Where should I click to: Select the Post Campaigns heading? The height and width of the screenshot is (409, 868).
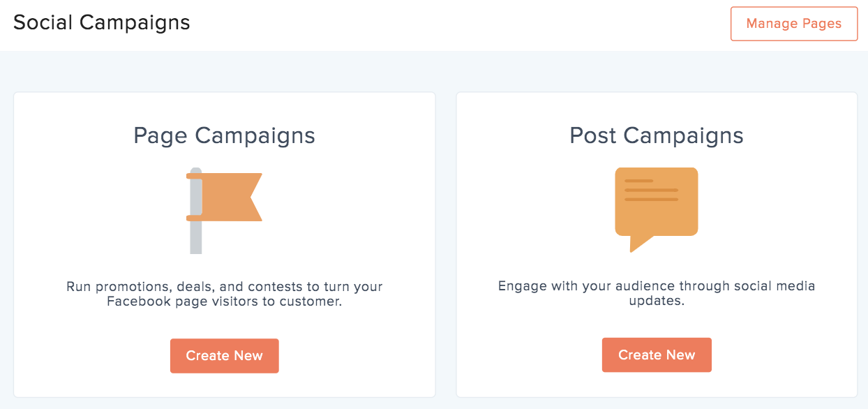(656, 135)
